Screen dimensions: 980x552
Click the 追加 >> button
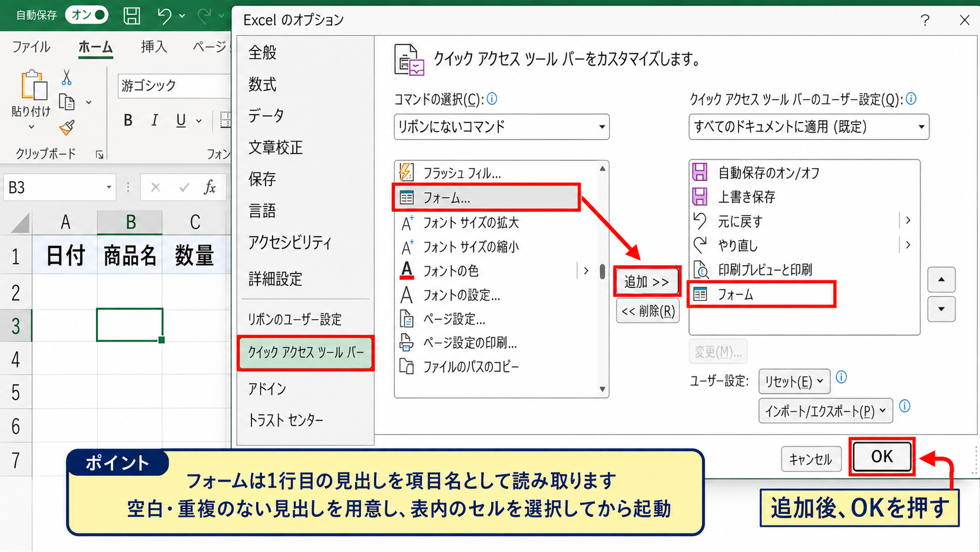(647, 282)
